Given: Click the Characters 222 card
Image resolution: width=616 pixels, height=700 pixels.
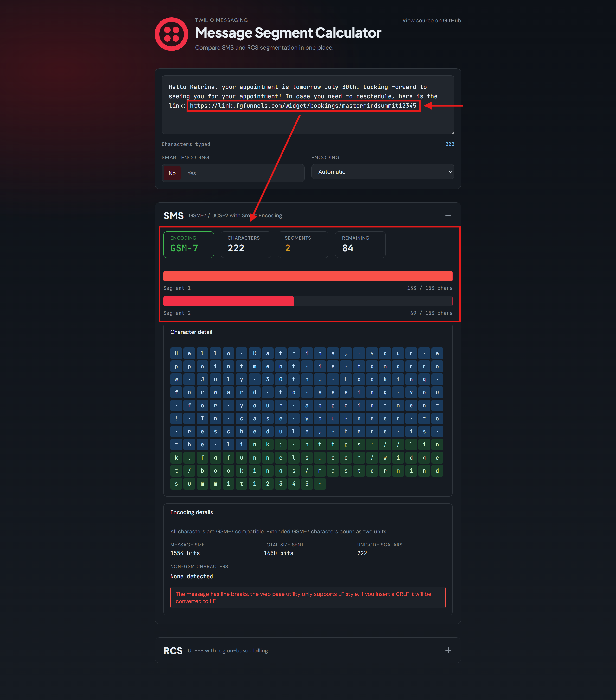Looking at the screenshot, I should (246, 245).
